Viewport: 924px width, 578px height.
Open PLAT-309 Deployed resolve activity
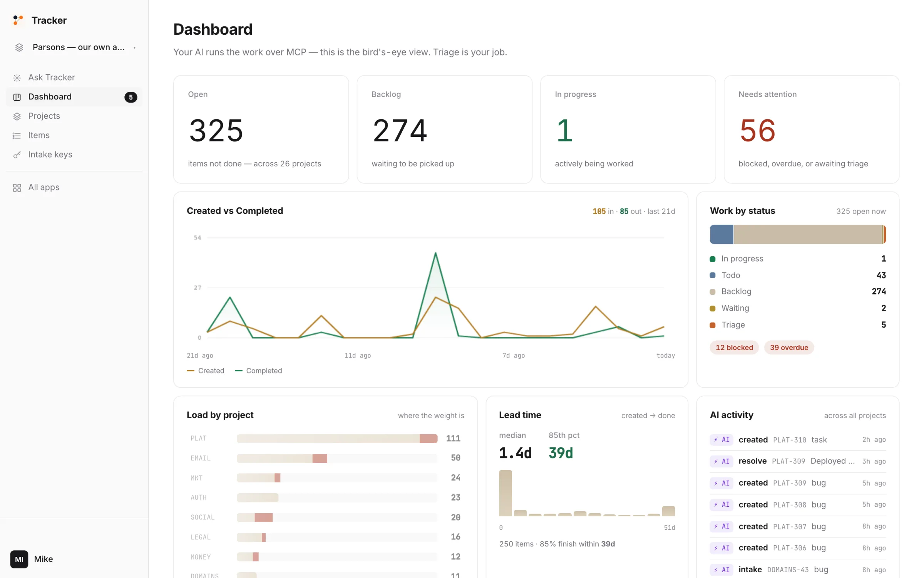[x=798, y=461]
